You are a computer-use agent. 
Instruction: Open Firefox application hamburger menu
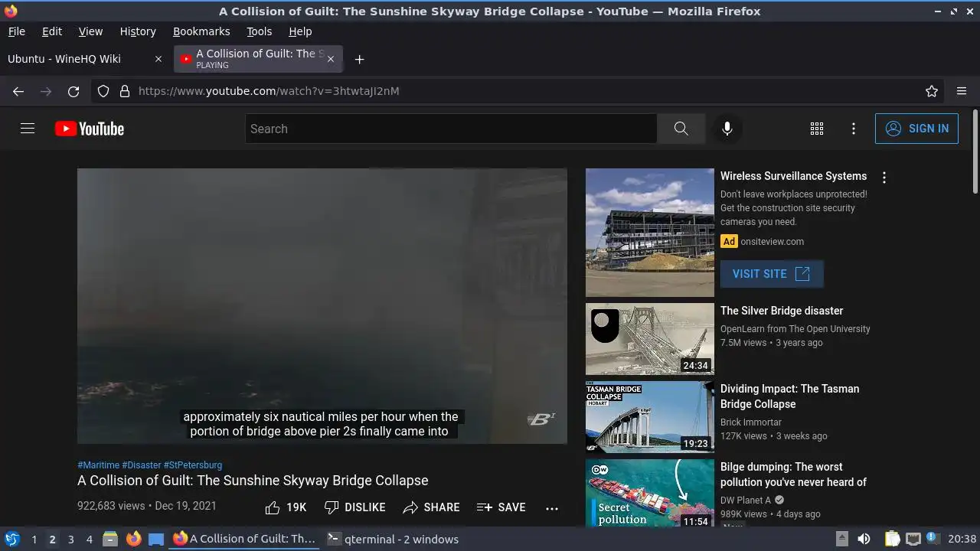pyautogui.click(x=962, y=91)
